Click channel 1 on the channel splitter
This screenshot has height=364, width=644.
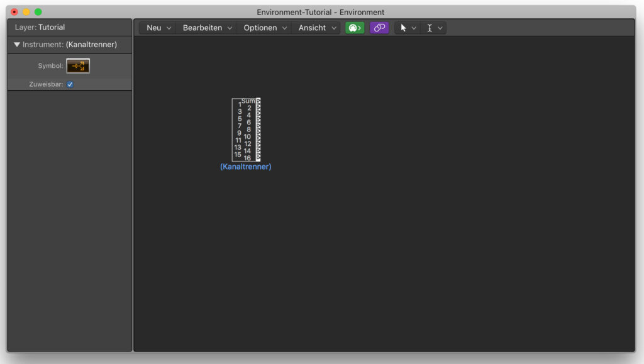240,104
